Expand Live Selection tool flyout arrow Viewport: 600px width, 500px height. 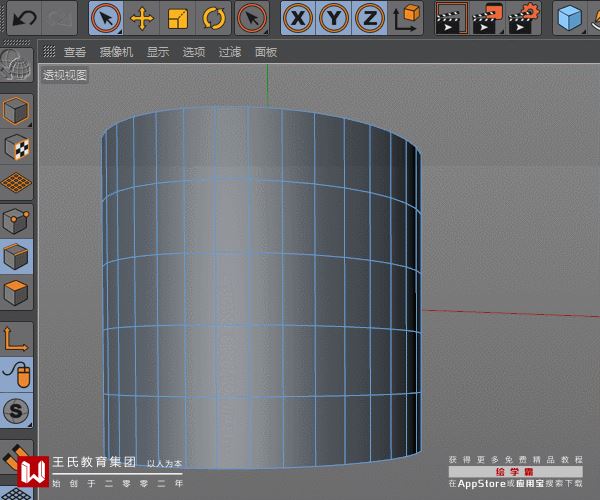coord(120,32)
